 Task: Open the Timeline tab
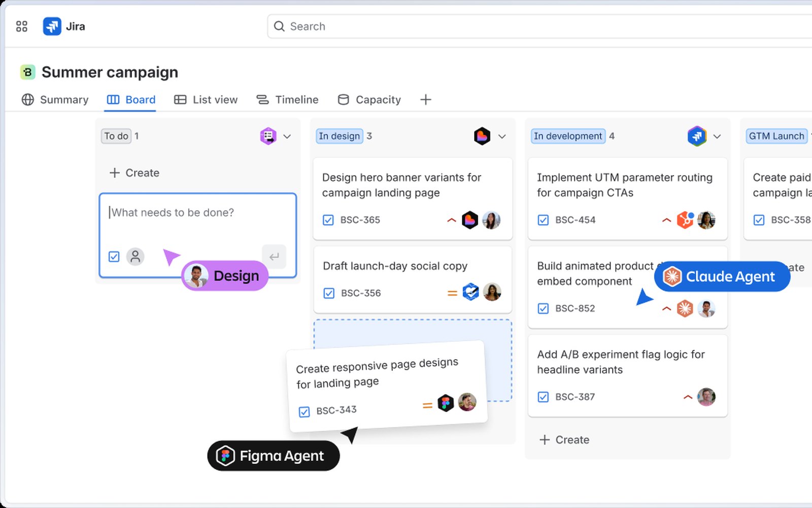point(287,100)
